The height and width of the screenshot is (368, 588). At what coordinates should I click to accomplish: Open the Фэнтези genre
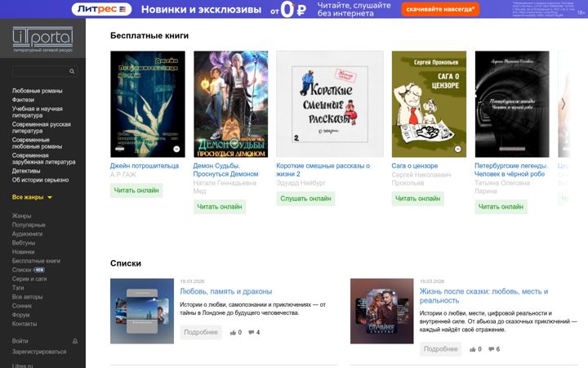click(23, 100)
